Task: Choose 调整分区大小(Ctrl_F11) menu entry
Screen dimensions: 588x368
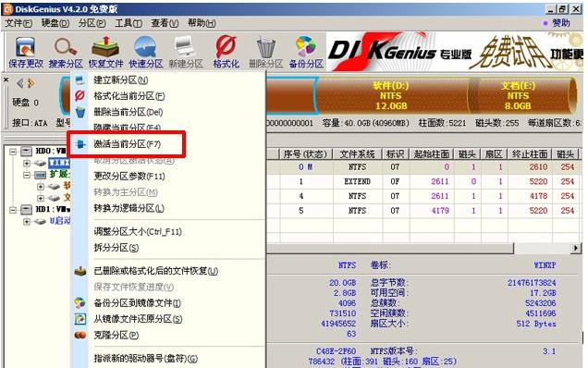Action: tap(169, 231)
